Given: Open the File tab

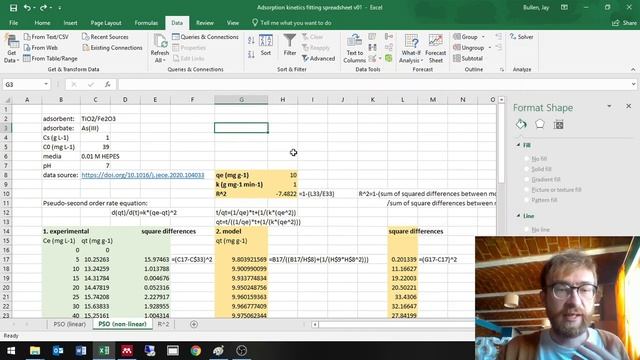Looking at the screenshot, I should (13, 23).
